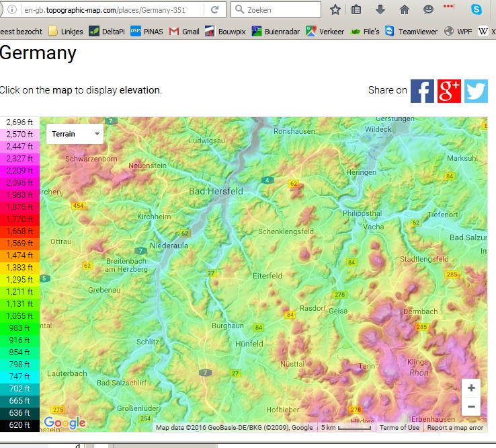Reload the current page
The height and width of the screenshot is (448, 496).
pos(214,10)
